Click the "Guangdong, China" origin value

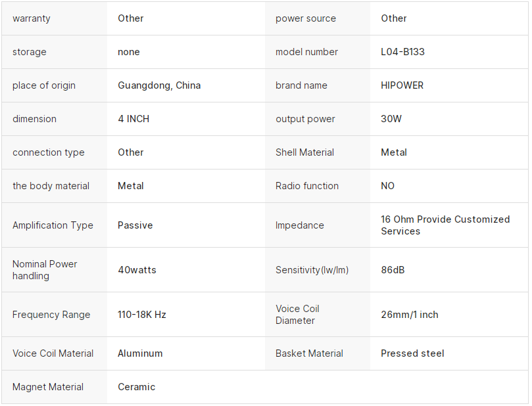click(159, 85)
